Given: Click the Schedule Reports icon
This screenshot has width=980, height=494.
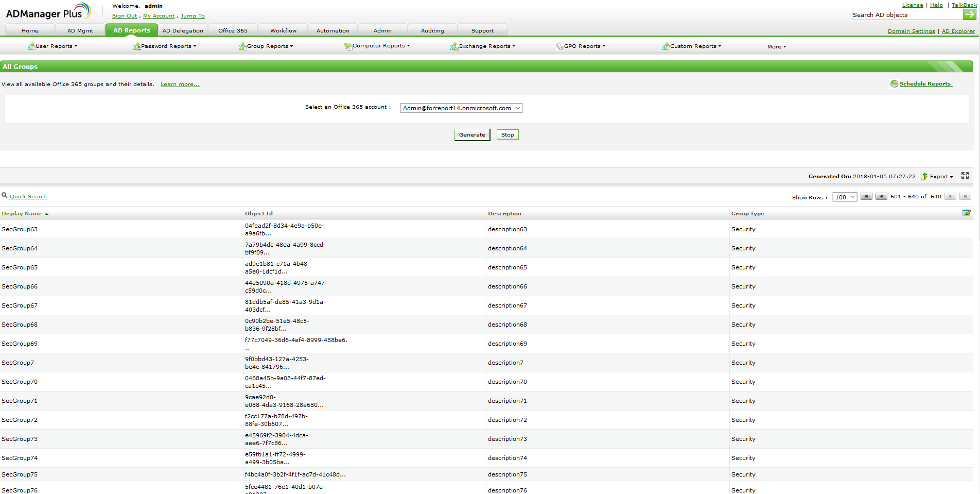Looking at the screenshot, I should [x=894, y=84].
